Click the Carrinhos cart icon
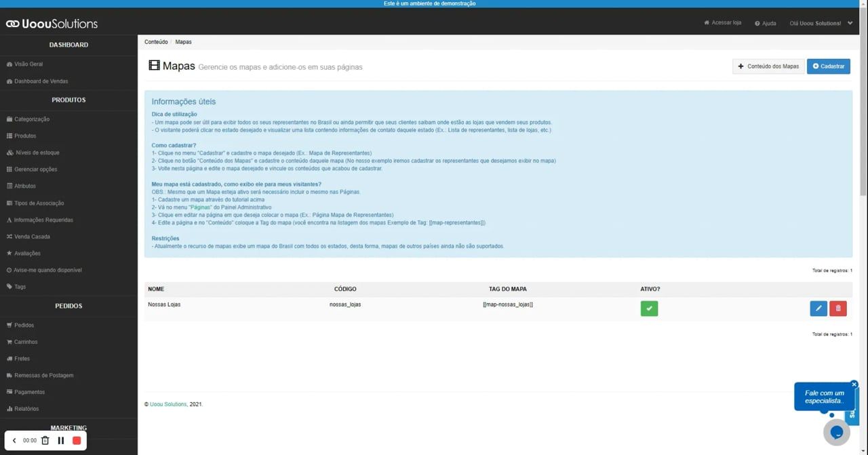 coord(9,342)
